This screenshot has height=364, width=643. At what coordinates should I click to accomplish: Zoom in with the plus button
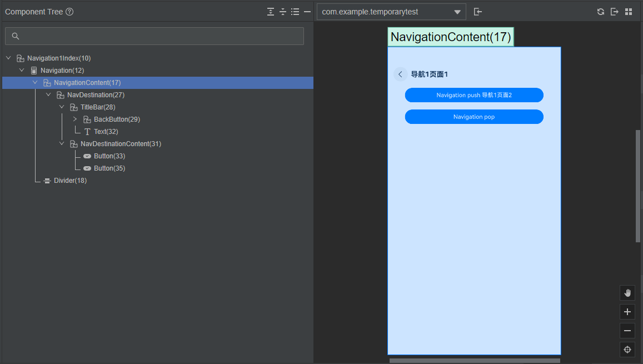627,312
